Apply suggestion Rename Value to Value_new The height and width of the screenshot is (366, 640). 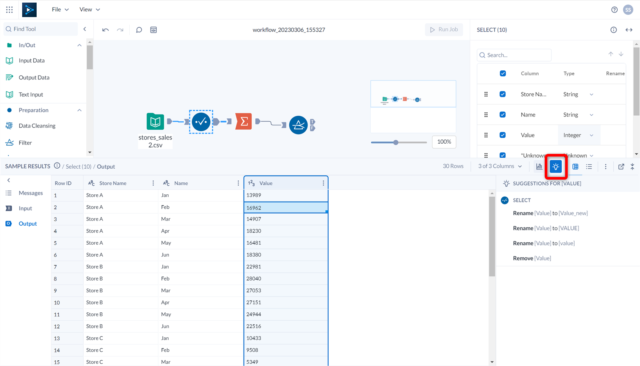point(550,213)
